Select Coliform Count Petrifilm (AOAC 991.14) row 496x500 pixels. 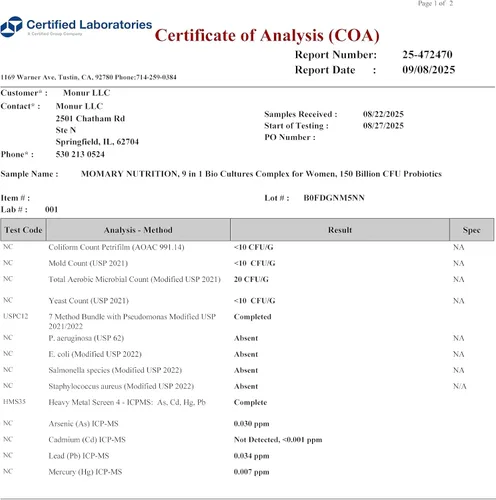(248, 247)
